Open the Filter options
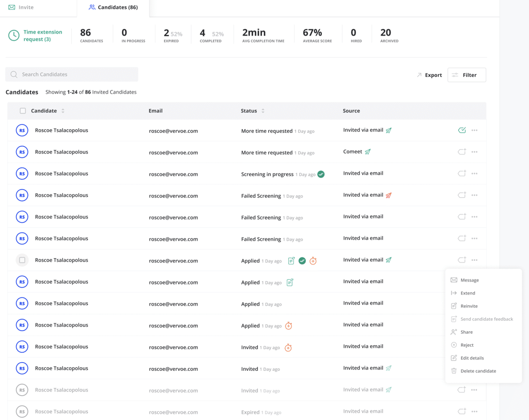Viewport: 529px width, 420px height. point(466,75)
